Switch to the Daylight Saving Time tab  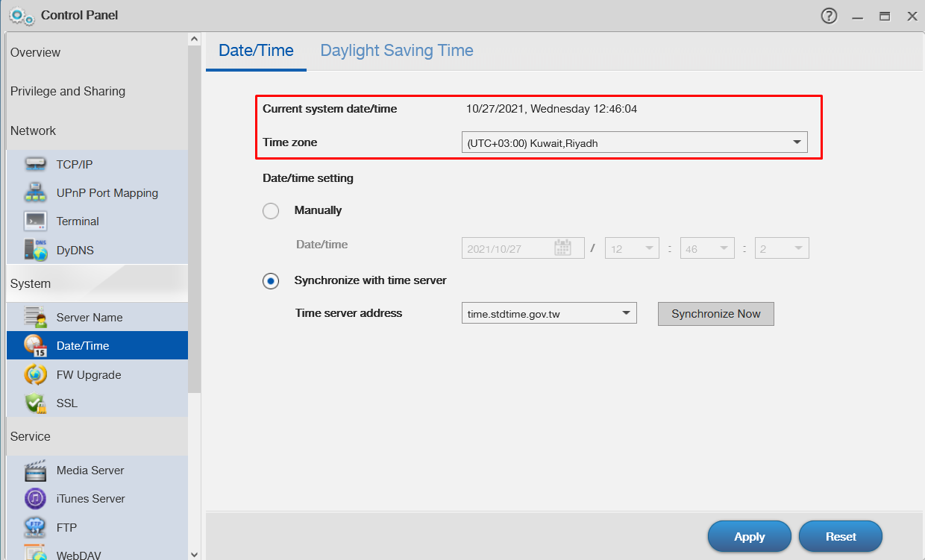click(397, 51)
